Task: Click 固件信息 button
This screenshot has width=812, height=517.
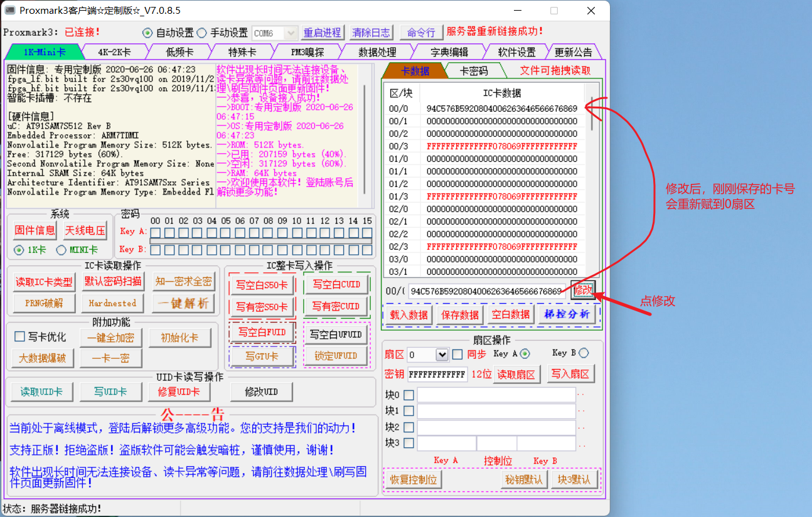Action: point(35,230)
